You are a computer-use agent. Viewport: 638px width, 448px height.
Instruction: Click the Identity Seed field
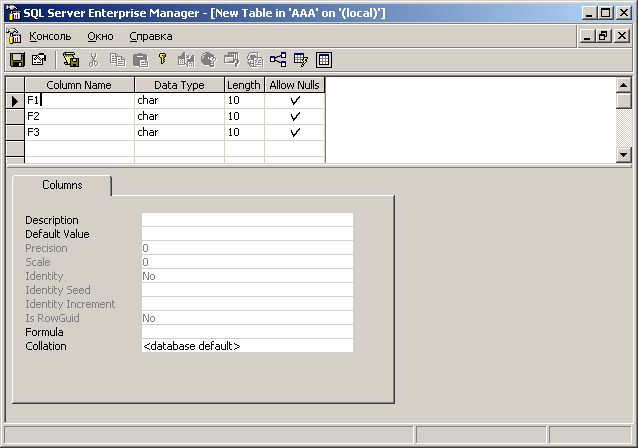(x=247, y=290)
